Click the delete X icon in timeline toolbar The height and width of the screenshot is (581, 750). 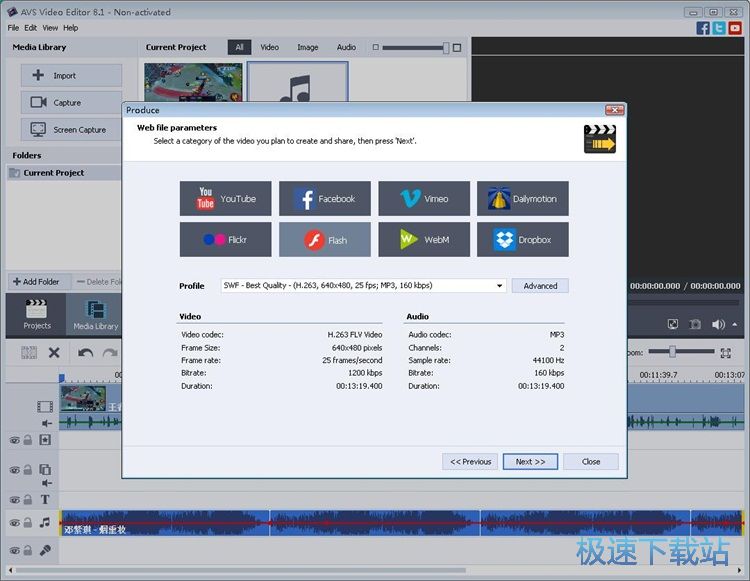coord(54,353)
